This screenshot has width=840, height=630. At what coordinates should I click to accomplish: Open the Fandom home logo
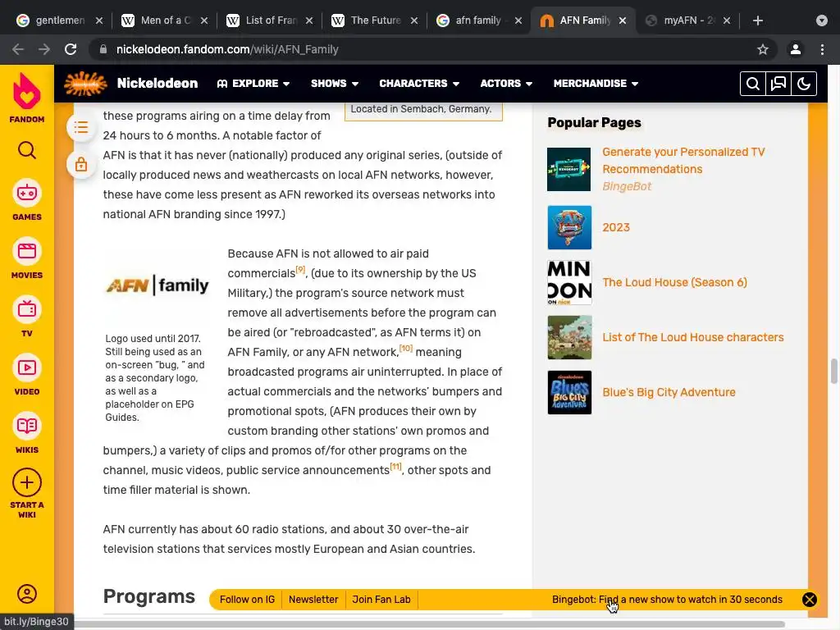27,98
